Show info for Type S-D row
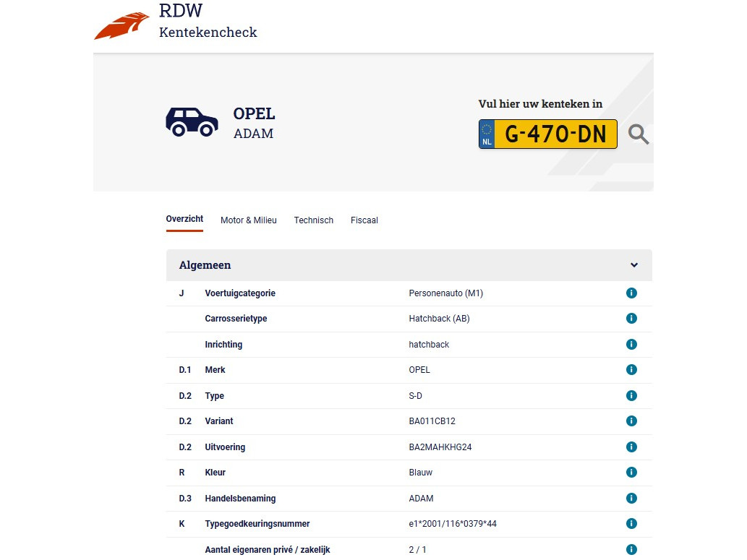The width and height of the screenshot is (747, 560). (631, 396)
